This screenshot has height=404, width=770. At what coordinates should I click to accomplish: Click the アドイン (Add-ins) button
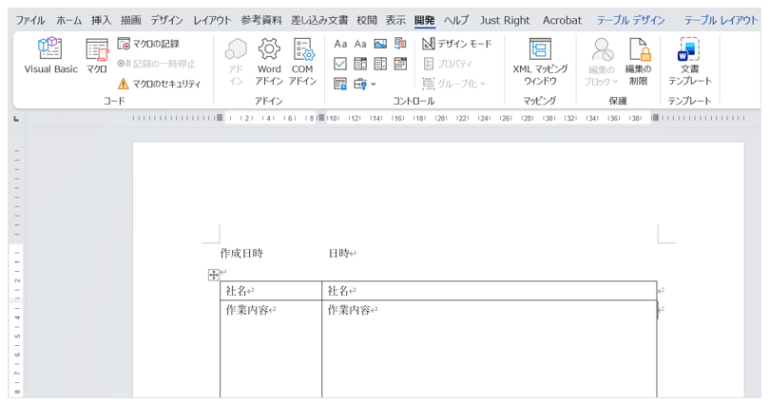pos(236,62)
